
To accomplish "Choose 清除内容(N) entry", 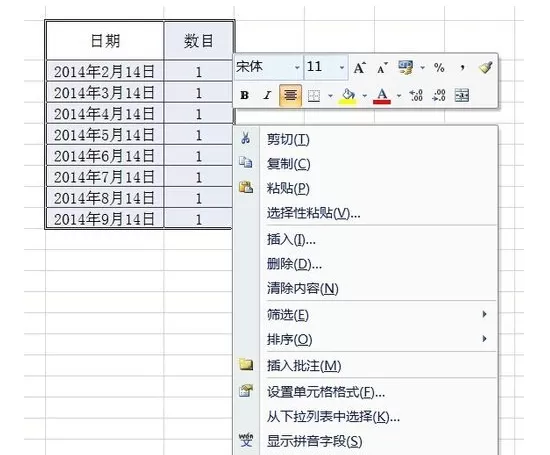I will pyautogui.click(x=365, y=288).
